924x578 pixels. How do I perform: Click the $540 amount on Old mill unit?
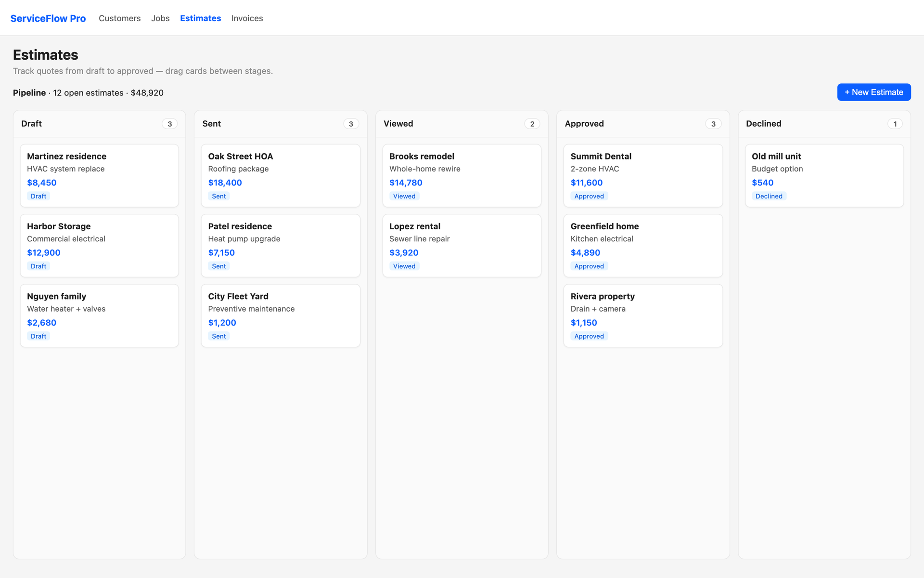coord(763,183)
